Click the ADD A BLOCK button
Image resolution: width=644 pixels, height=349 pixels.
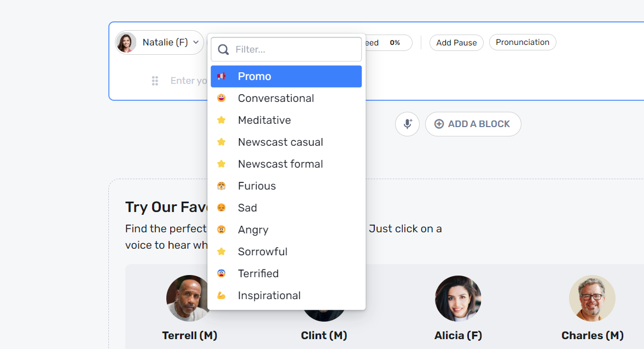(x=473, y=124)
